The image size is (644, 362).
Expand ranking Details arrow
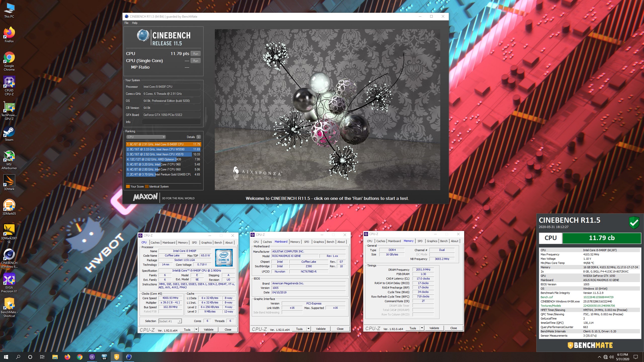198,137
